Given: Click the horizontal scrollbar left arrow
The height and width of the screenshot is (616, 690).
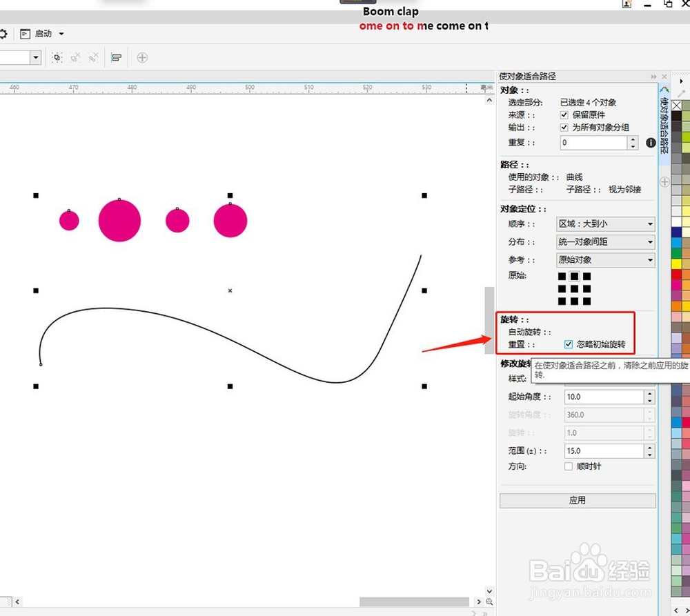Looking at the screenshot, I should 17,602.
